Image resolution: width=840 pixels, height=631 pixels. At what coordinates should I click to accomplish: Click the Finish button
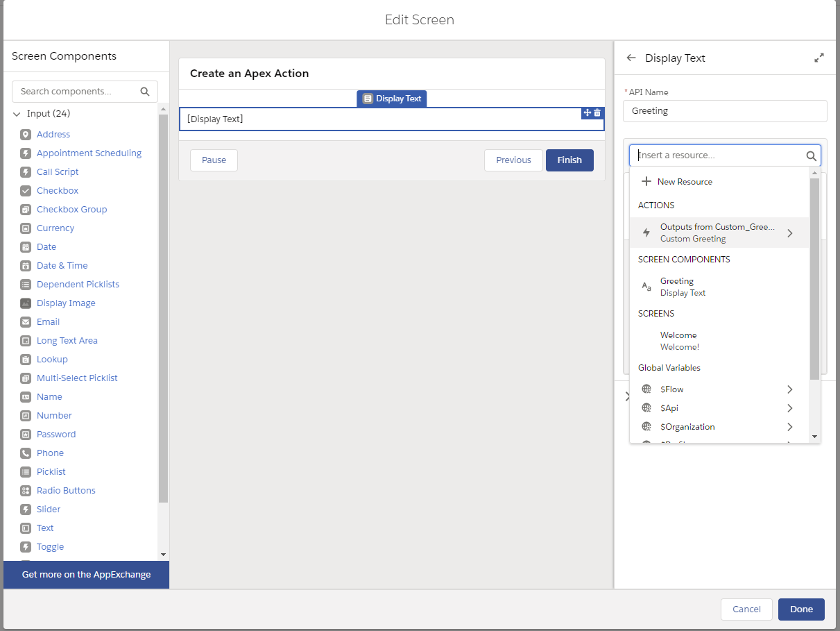tap(569, 160)
